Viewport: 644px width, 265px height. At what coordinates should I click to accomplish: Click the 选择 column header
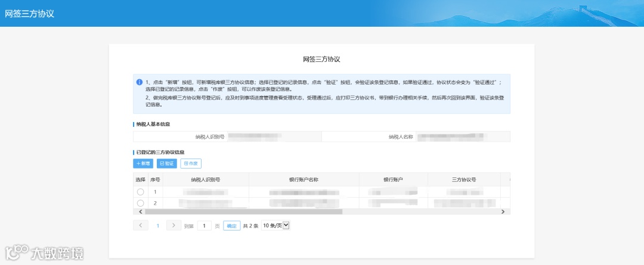[x=141, y=180]
